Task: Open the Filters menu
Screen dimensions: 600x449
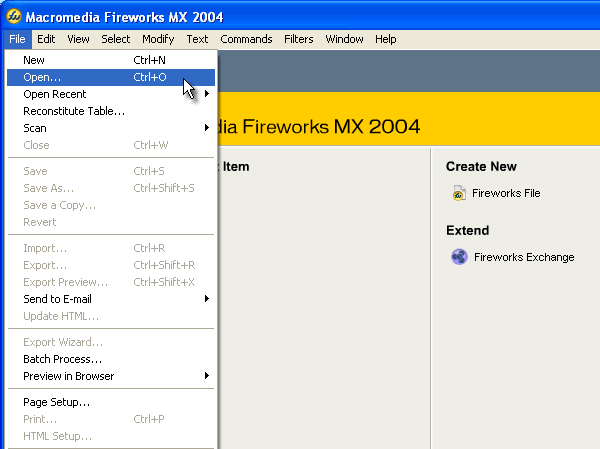Action: [x=298, y=39]
